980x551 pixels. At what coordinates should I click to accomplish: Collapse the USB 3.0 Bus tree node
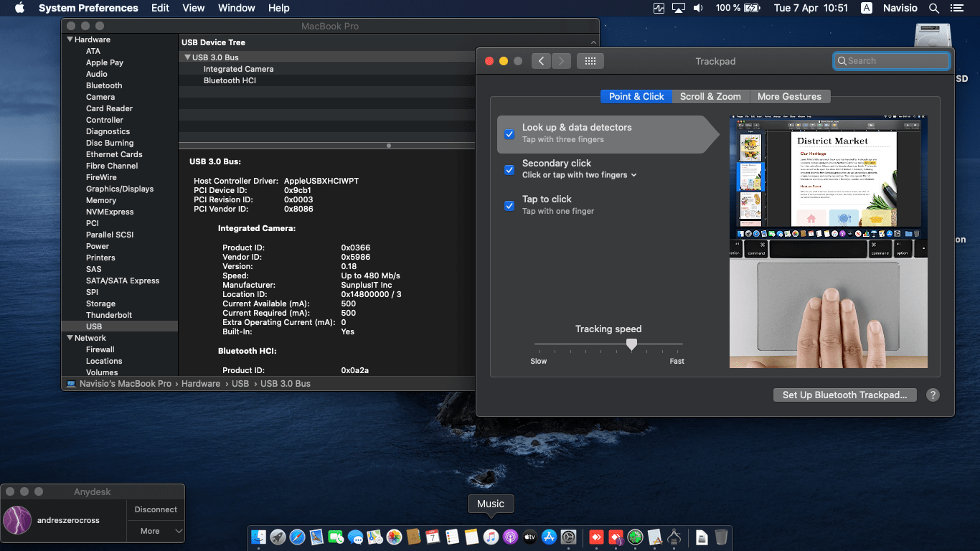[187, 57]
